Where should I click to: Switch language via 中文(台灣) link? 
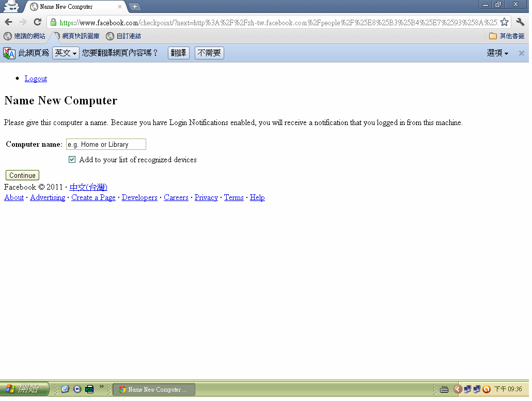click(88, 187)
